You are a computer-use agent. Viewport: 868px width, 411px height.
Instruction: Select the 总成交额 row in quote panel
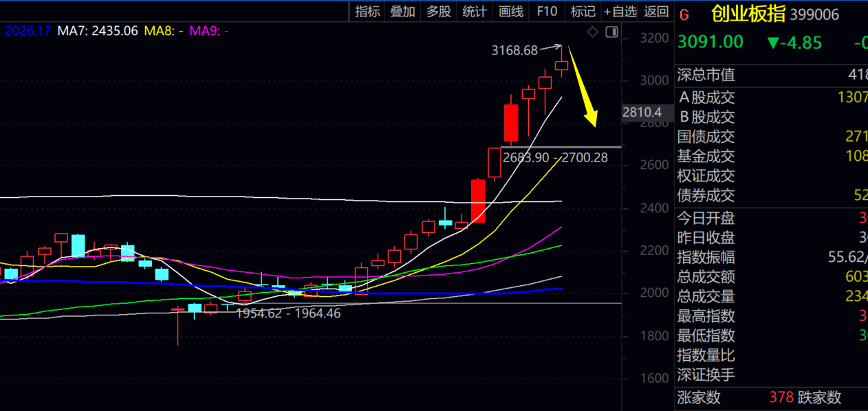[x=706, y=277]
